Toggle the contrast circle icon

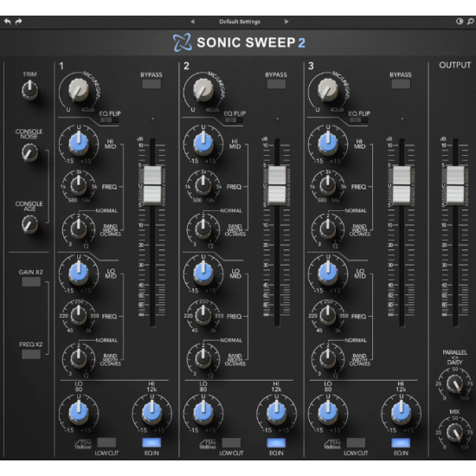460,22
